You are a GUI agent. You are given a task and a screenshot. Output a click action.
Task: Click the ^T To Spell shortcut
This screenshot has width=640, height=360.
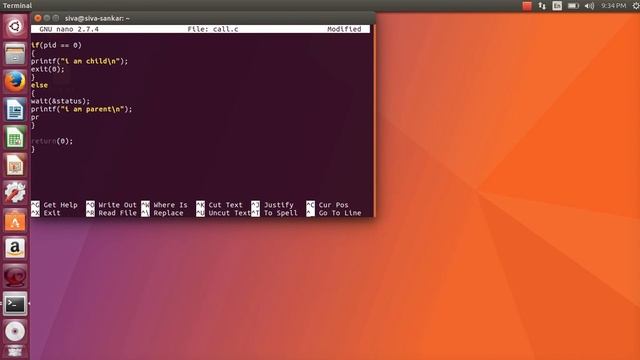[275, 213]
